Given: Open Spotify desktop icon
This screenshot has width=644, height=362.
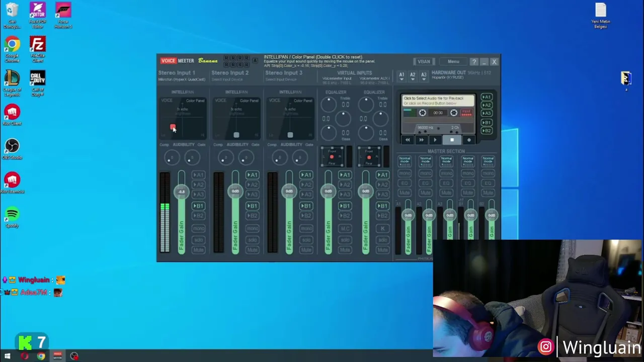Looking at the screenshot, I should click(12, 218).
